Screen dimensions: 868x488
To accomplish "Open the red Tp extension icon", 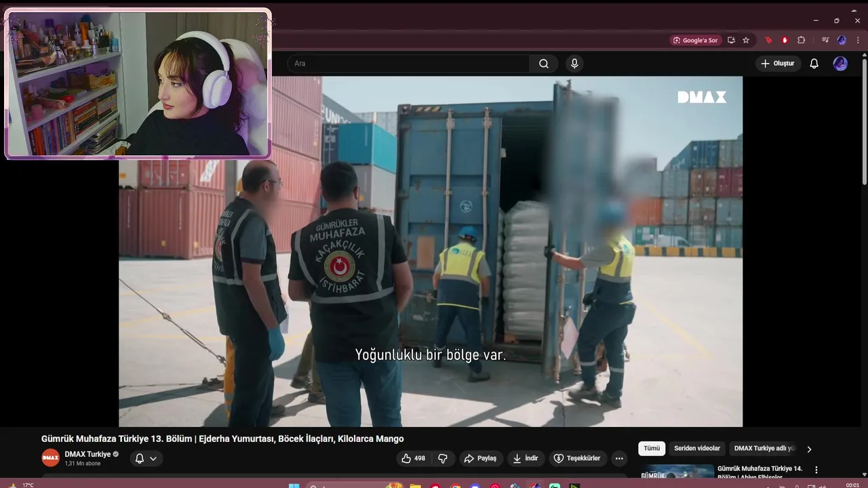I will coord(768,40).
